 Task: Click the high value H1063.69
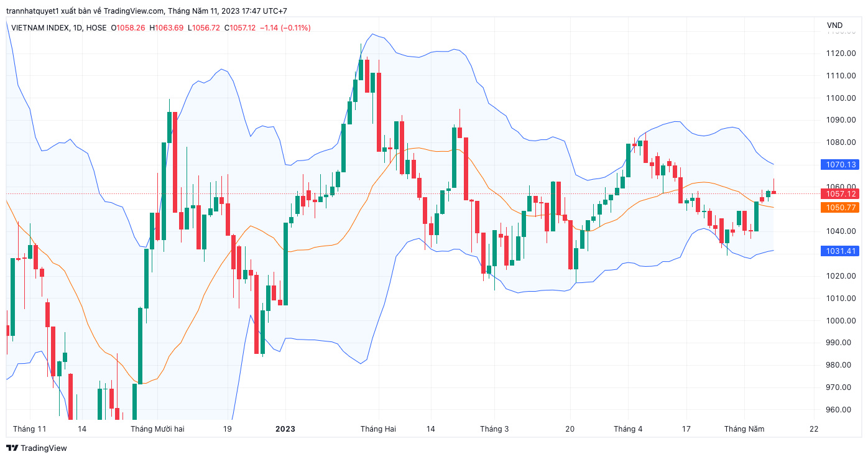[167, 28]
